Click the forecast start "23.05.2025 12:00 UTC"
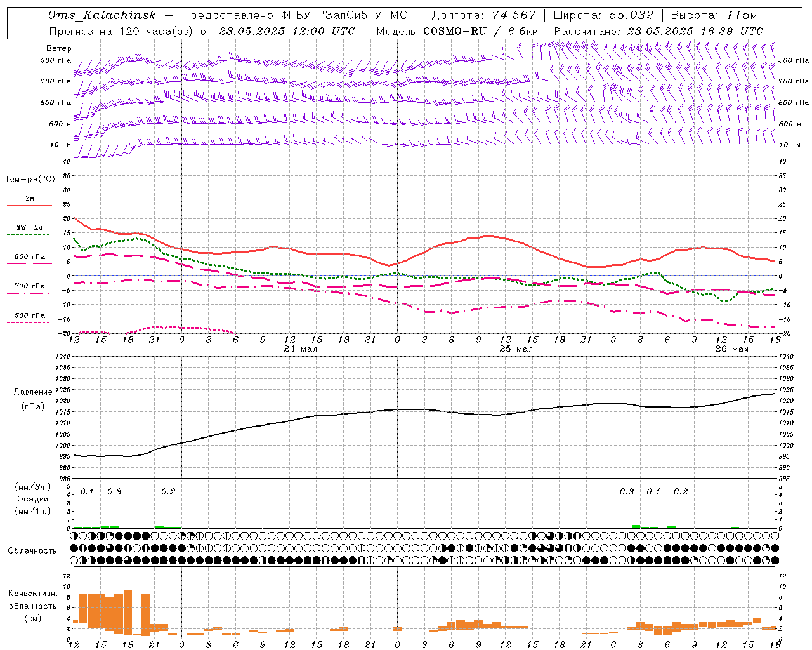Image resolution: width=812 pixels, height=650 pixels. (x=286, y=31)
